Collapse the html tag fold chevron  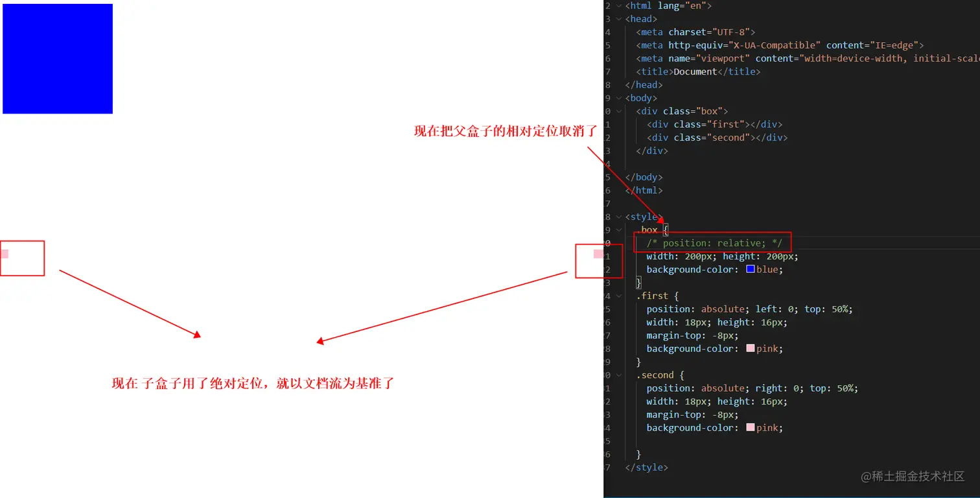pos(619,6)
